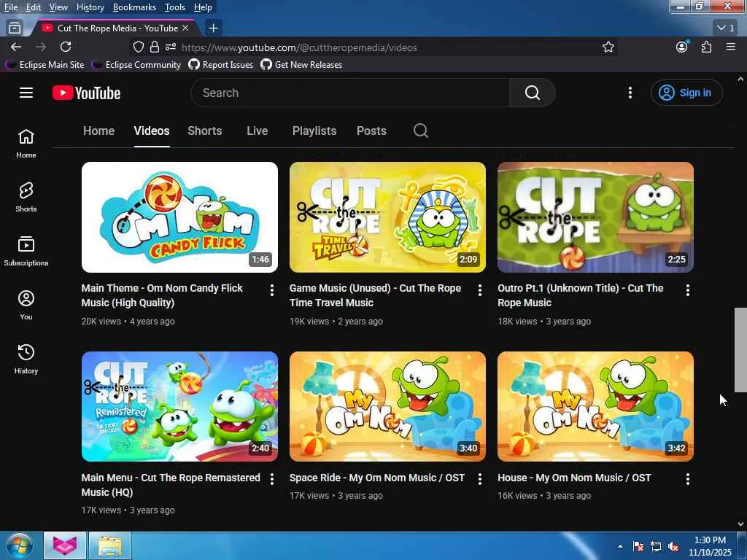Switch to channel Live tab
Screen dimensions: 747x560
pos(258,131)
